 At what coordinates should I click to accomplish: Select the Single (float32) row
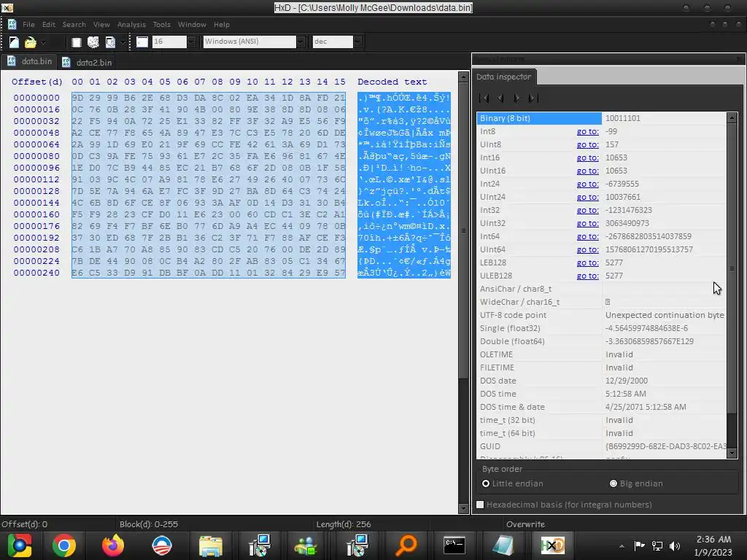[x=602, y=328]
